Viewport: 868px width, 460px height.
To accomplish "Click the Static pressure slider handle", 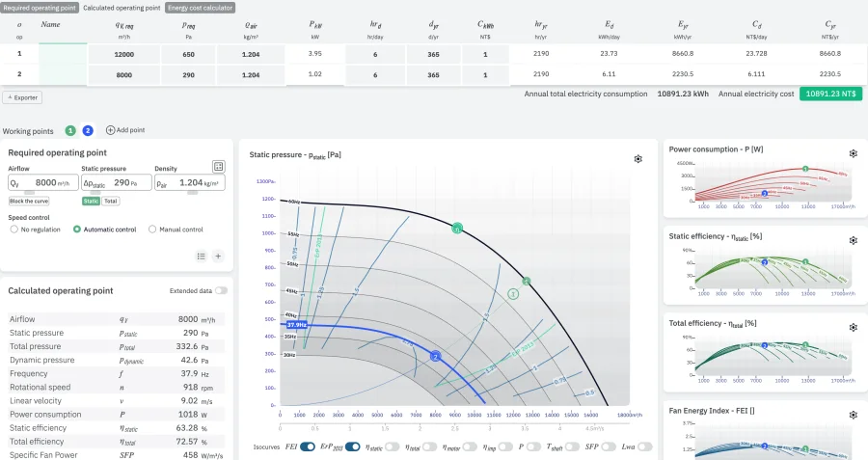I will pyautogui.click(x=95, y=192).
